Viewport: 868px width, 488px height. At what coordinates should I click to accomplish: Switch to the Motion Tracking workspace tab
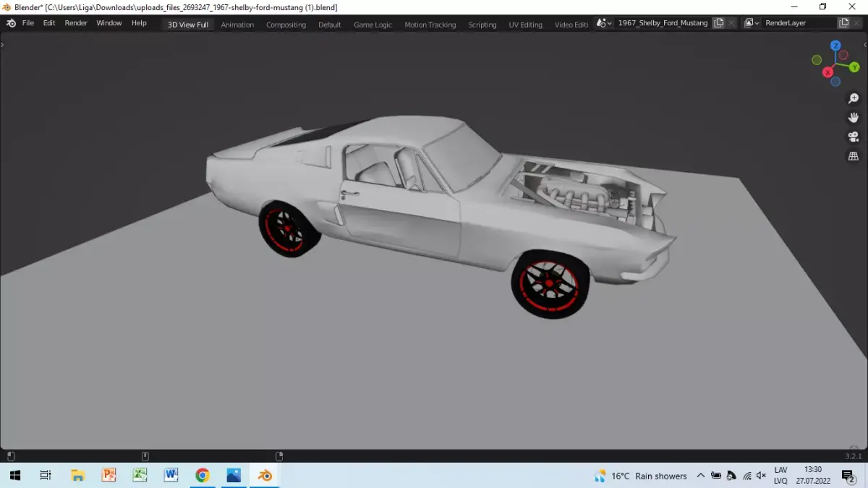(x=430, y=25)
